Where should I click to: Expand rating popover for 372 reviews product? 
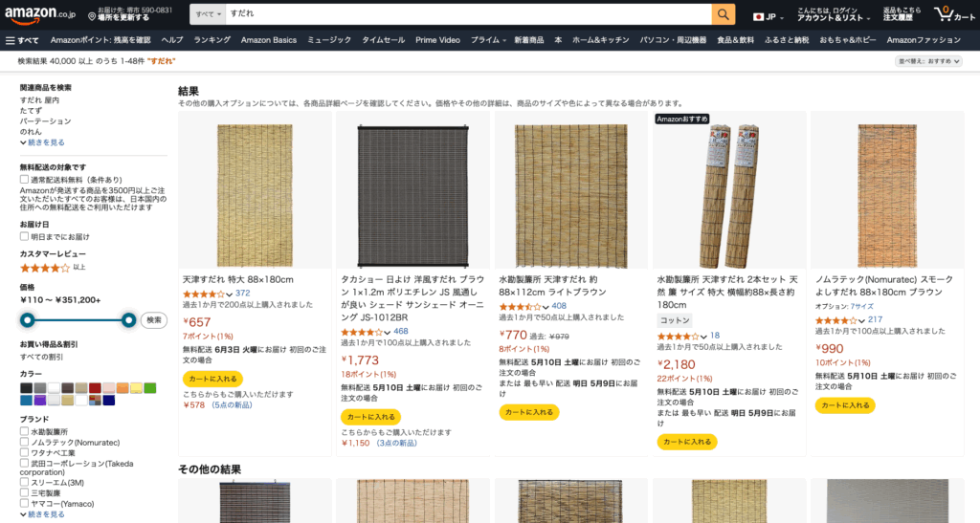[x=230, y=294]
